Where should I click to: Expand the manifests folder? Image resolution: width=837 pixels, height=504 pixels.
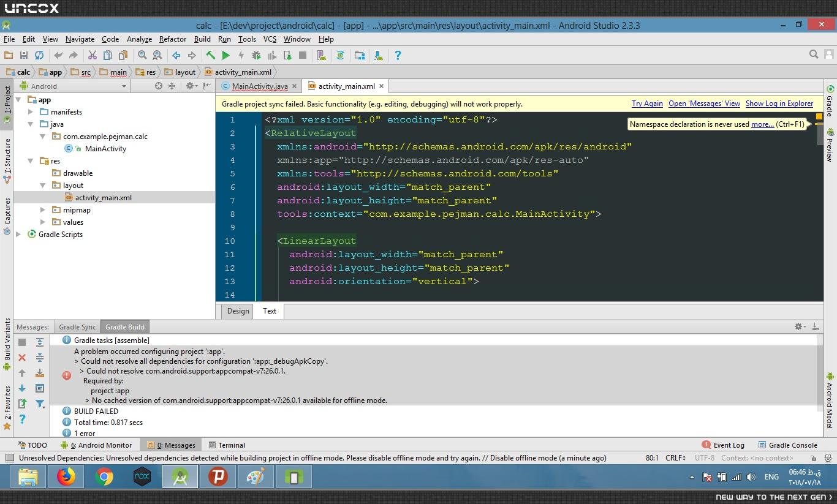(x=31, y=112)
